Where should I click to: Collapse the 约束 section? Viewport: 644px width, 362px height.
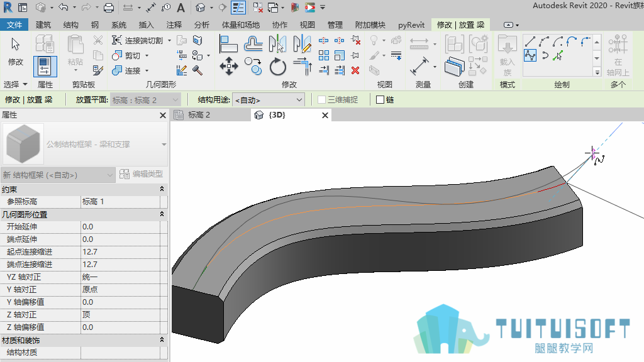click(162, 189)
